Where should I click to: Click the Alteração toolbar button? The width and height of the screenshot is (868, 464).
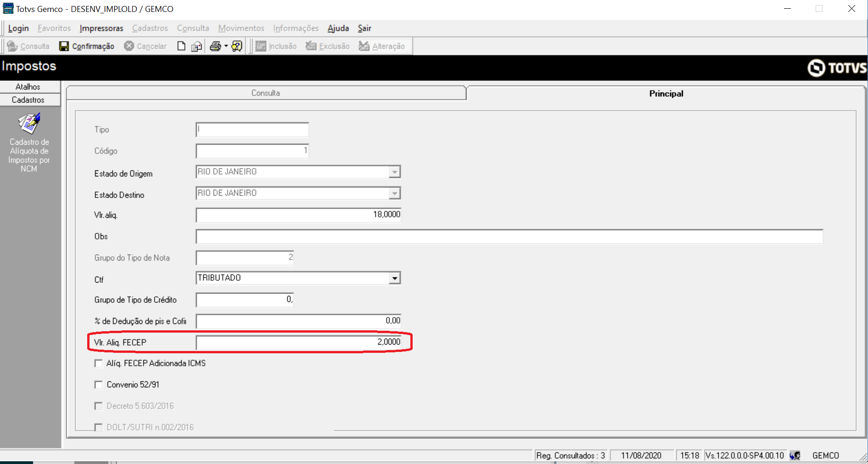[382, 46]
